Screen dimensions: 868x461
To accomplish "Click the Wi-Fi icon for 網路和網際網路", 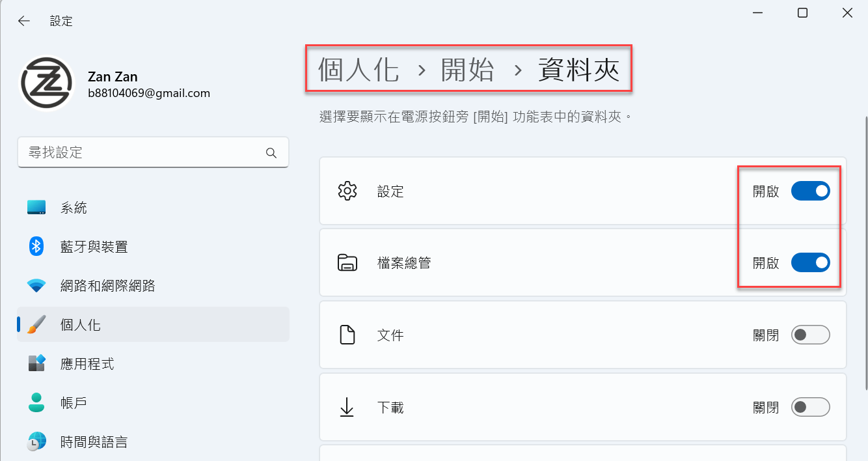I will coord(36,285).
